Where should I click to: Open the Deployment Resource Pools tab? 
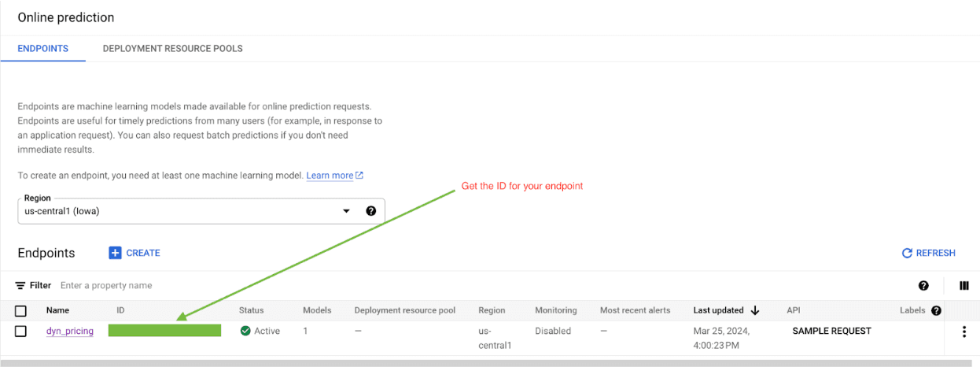point(172,49)
